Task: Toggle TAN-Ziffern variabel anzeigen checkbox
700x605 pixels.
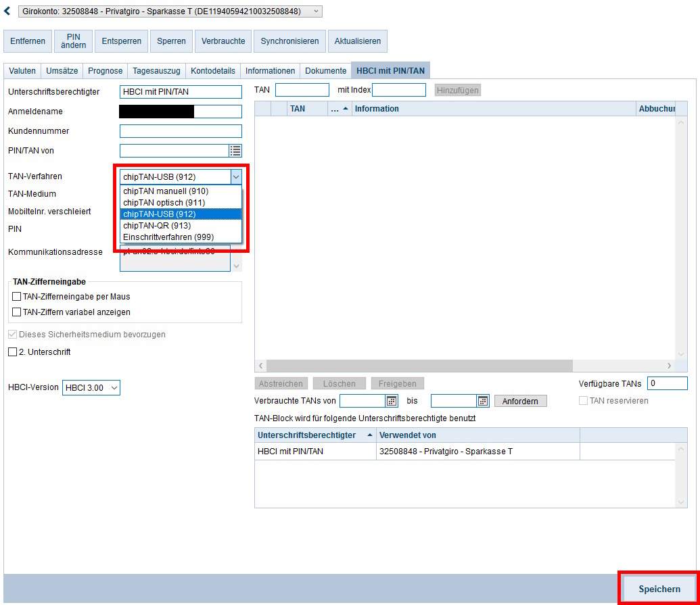Action: click(x=17, y=312)
